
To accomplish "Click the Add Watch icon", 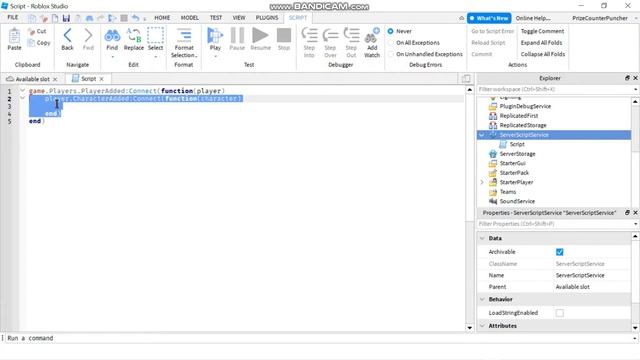I will point(372,35).
